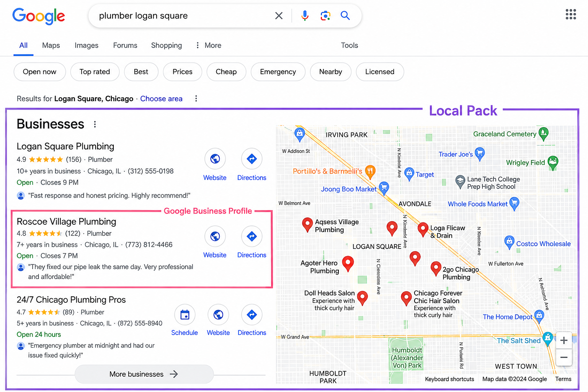Start voice search with the microphone
The width and height of the screenshot is (588, 392).
click(x=305, y=16)
